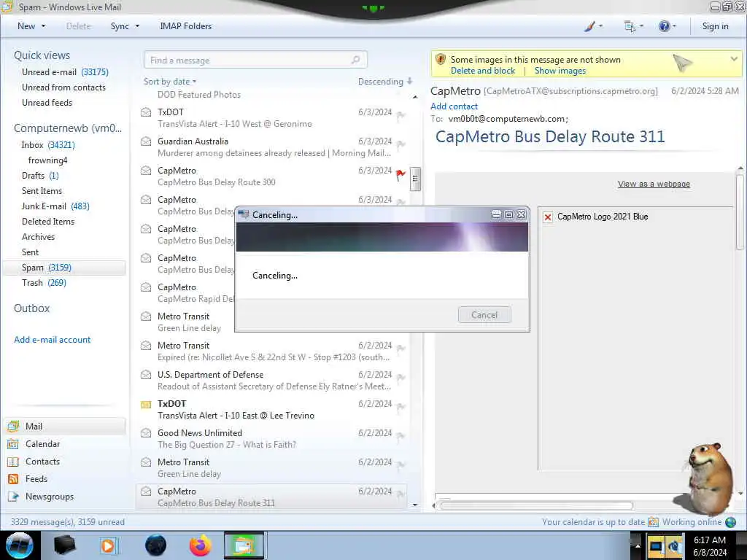Collapse the image warning bar chevron
This screenshot has height=560, width=747.
click(x=734, y=59)
